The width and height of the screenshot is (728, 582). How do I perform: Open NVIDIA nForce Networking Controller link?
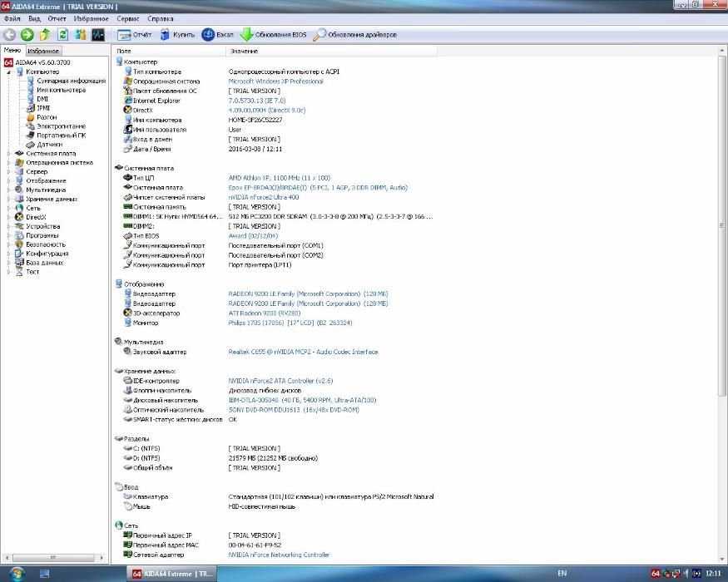point(279,555)
